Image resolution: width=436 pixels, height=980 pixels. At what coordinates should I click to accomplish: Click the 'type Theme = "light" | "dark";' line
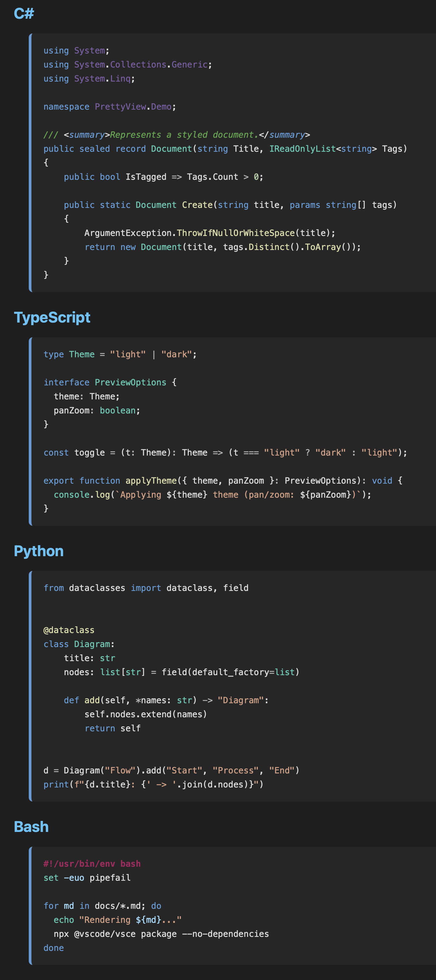120,355
